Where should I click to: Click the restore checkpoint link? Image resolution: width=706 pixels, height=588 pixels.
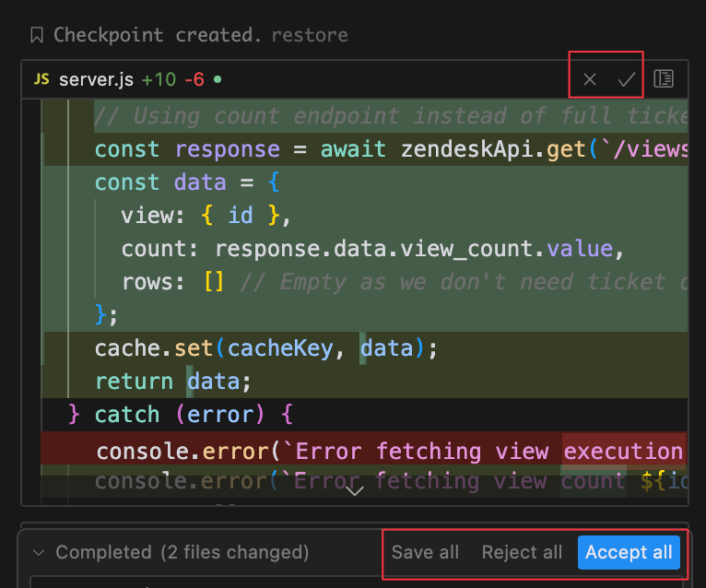click(309, 35)
